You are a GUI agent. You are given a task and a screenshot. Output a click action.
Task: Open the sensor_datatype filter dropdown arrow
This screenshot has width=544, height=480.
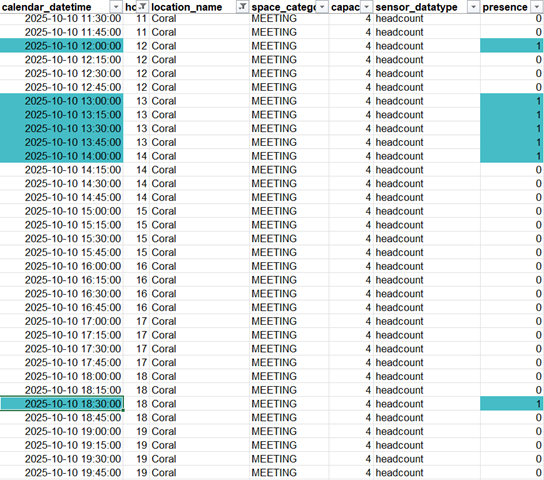[x=473, y=7]
